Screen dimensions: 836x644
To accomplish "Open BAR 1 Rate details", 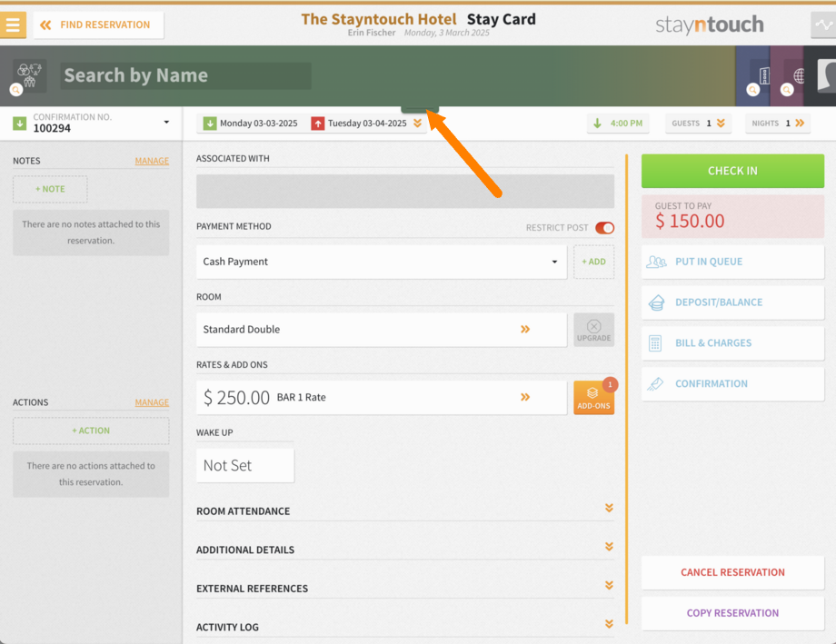I will (382, 397).
